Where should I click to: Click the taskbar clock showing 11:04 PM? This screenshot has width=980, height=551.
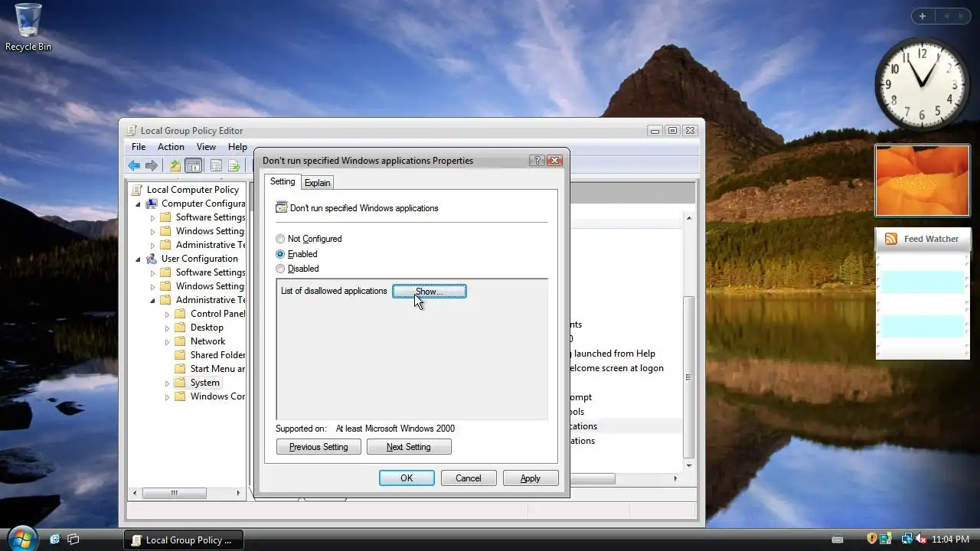[x=950, y=540]
